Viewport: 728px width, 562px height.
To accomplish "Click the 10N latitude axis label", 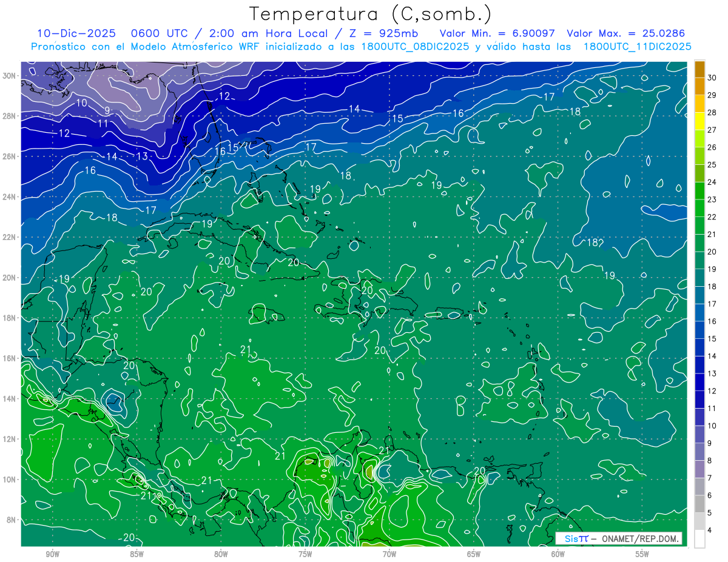I will pyautogui.click(x=10, y=479).
